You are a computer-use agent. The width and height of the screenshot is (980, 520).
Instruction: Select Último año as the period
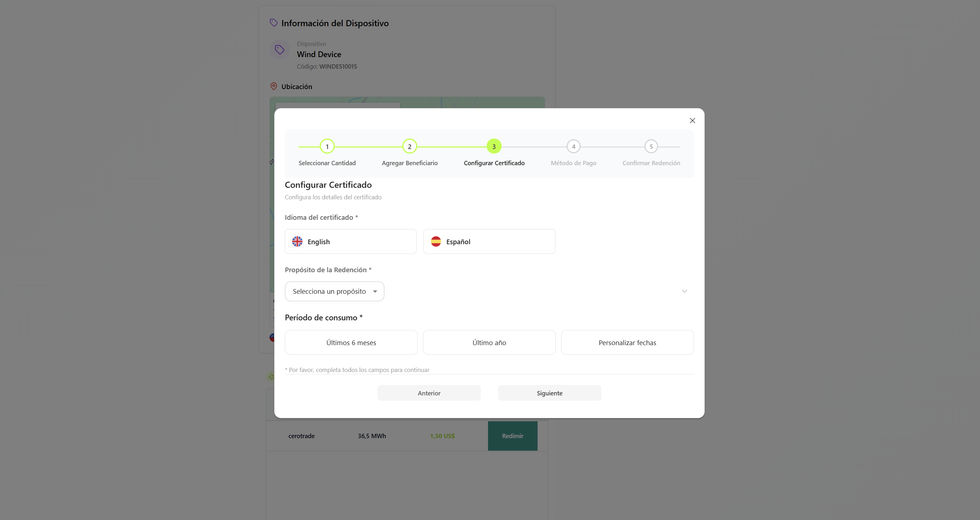tap(489, 342)
